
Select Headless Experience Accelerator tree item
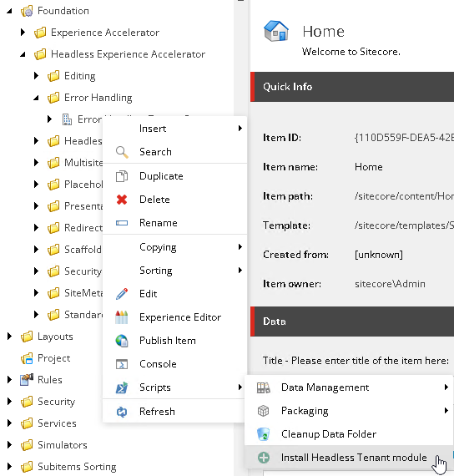pyautogui.click(x=128, y=54)
